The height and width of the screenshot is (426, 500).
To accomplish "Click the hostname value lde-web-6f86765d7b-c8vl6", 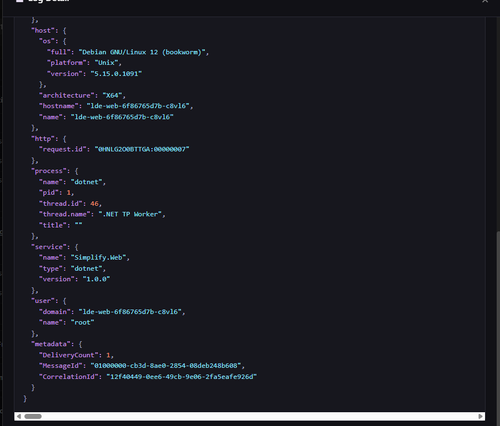I will click(x=138, y=106).
